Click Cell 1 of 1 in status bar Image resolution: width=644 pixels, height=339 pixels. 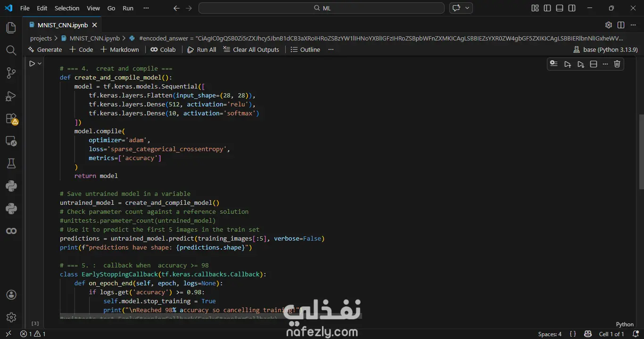pos(611,334)
